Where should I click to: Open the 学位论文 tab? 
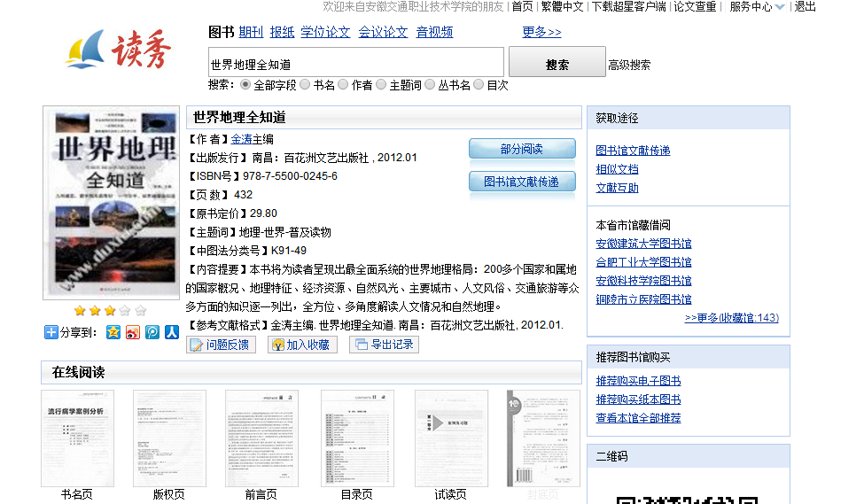click(x=325, y=32)
